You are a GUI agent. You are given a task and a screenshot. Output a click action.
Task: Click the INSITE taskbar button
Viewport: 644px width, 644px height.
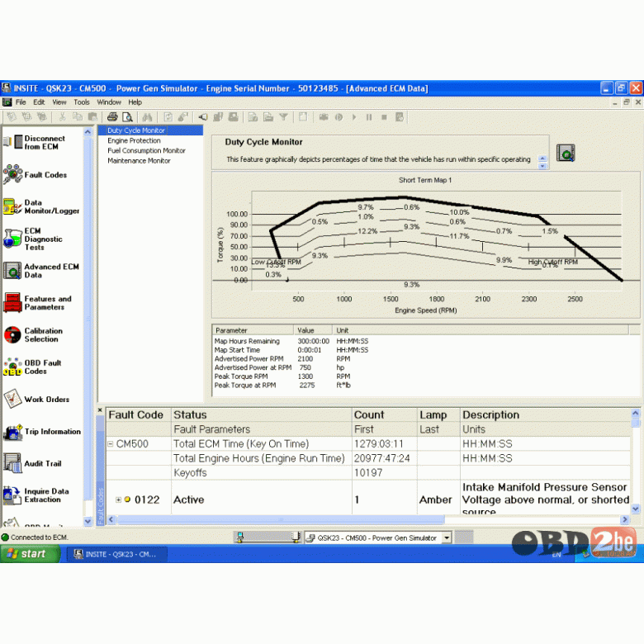pos(116,554)
